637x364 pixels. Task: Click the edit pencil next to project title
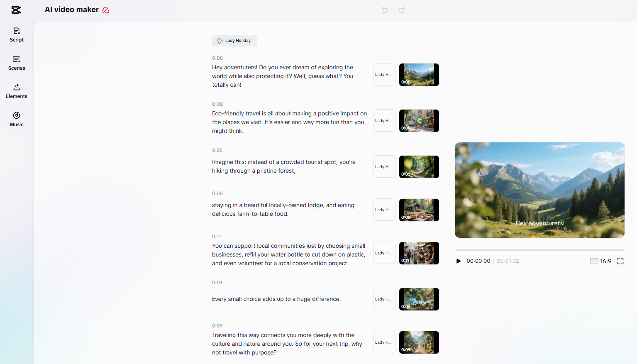pos(105,10)
